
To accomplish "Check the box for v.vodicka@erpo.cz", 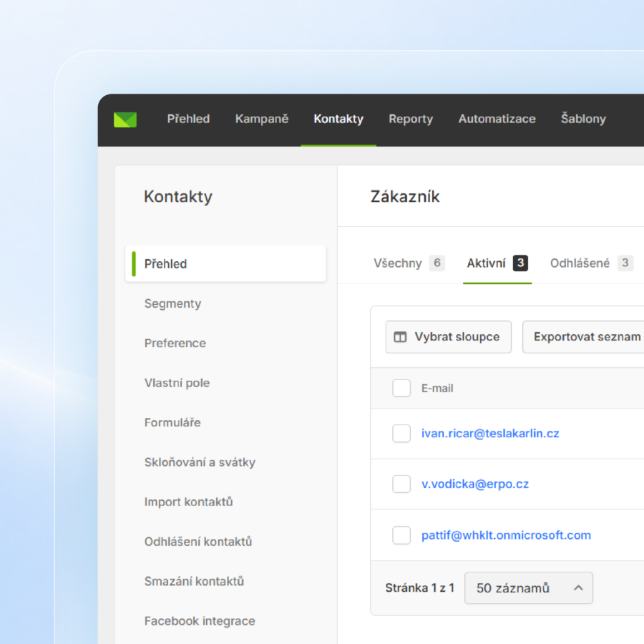I will tap(401, 484).
